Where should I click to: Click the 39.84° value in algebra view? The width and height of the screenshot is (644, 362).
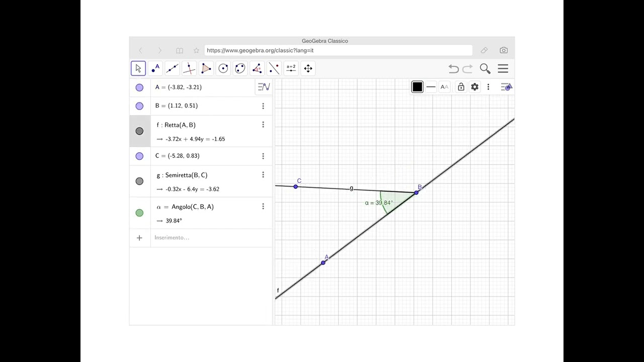pos(174,221)
